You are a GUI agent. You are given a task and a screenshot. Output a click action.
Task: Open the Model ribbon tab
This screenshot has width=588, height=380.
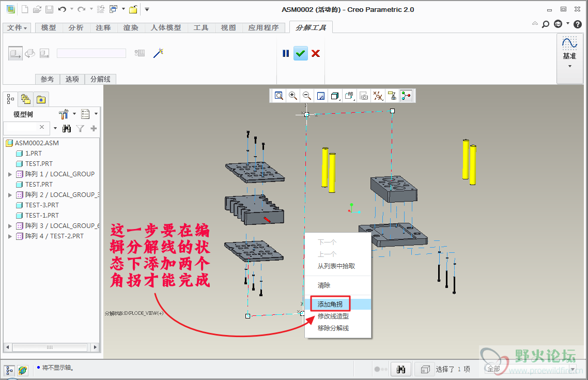(x=49, y=28)
